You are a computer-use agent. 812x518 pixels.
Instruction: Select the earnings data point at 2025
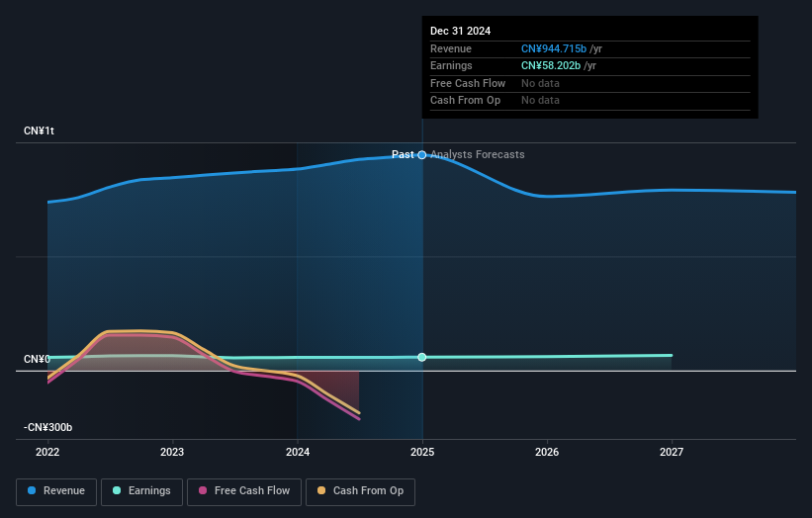[422, 357]
